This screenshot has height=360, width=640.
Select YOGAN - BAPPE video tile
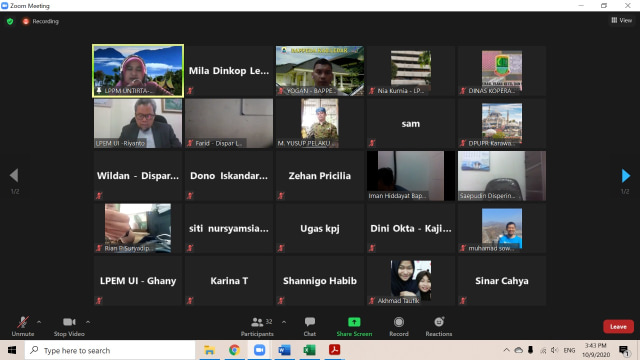tap(320, 71)
